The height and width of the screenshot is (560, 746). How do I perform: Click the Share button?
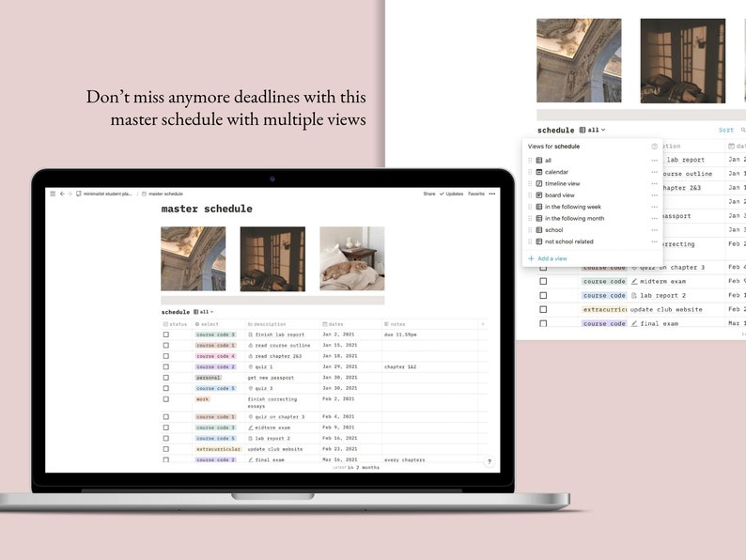click(429, 194)
